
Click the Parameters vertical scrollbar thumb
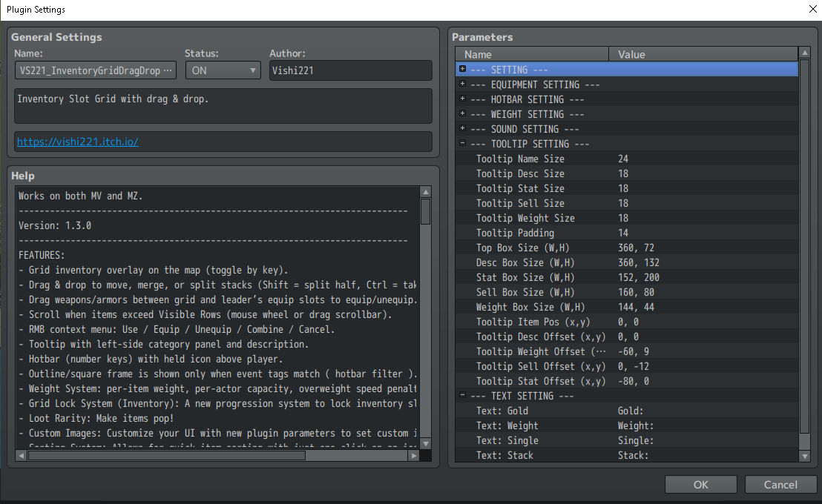[x=805, y=246]
